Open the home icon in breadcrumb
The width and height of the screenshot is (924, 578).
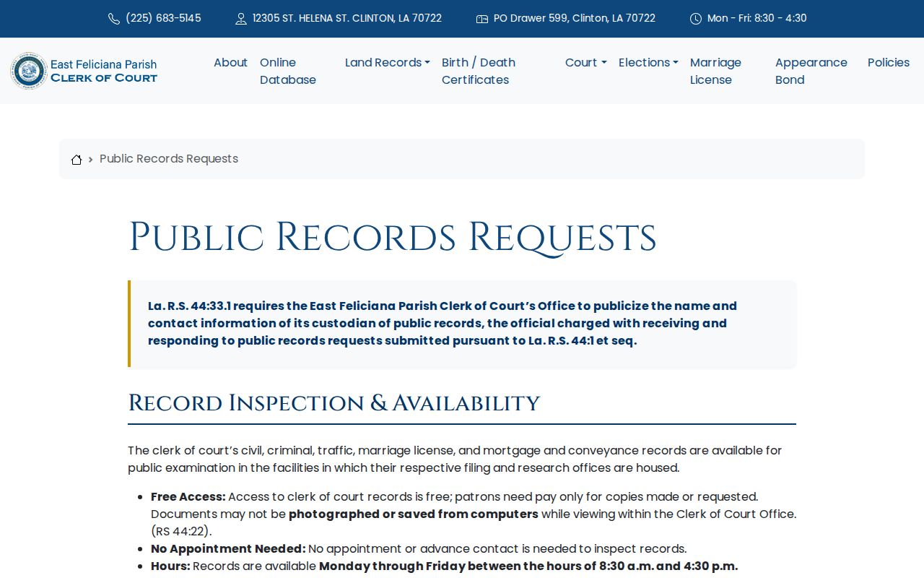[x=77, y=160]
